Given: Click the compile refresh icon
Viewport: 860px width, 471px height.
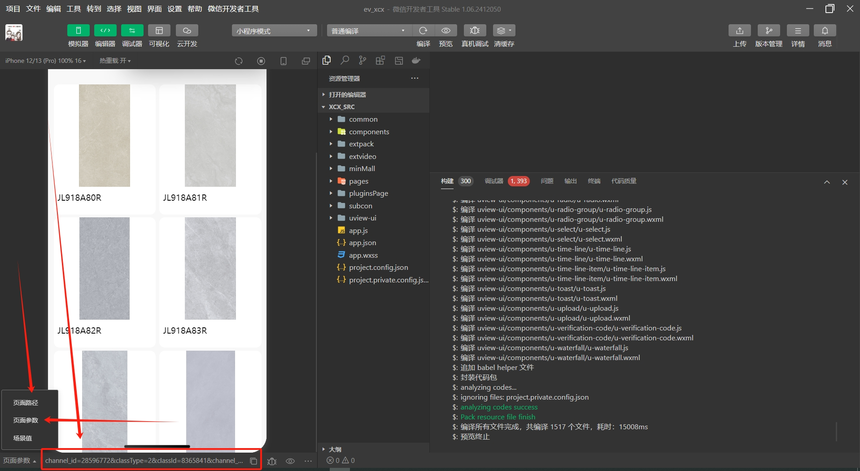Looking at the screenshot, I should pos(423,31).
